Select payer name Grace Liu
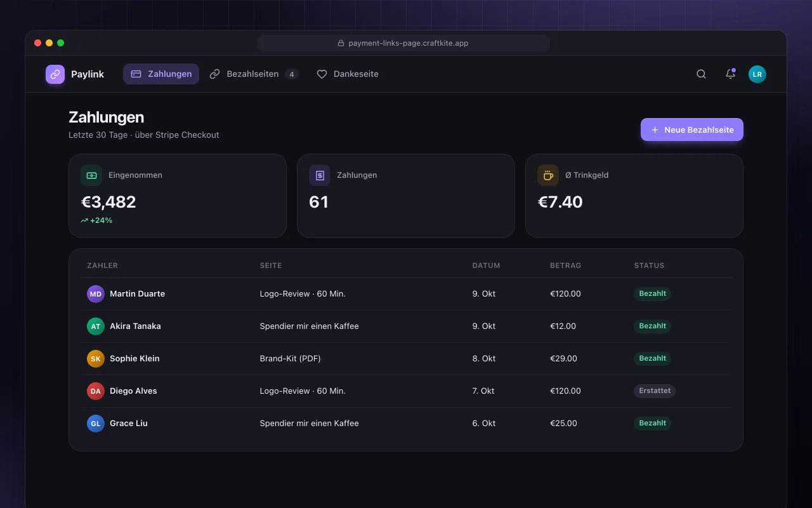Image resolution: width=812 pixels, height=508 pixels. (129, 424)
